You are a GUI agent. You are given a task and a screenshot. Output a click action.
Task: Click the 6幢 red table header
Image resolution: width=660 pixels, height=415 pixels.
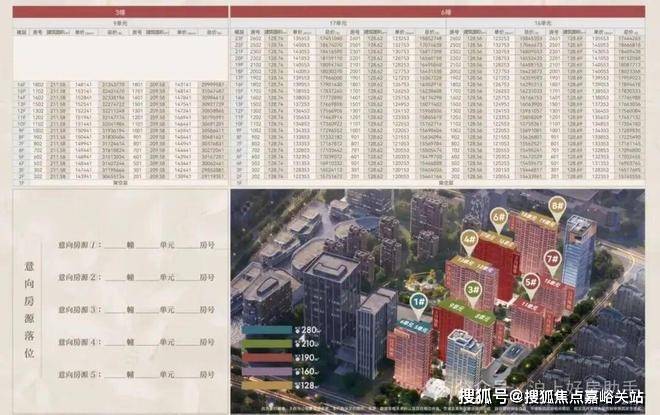(x=437, y=12)
